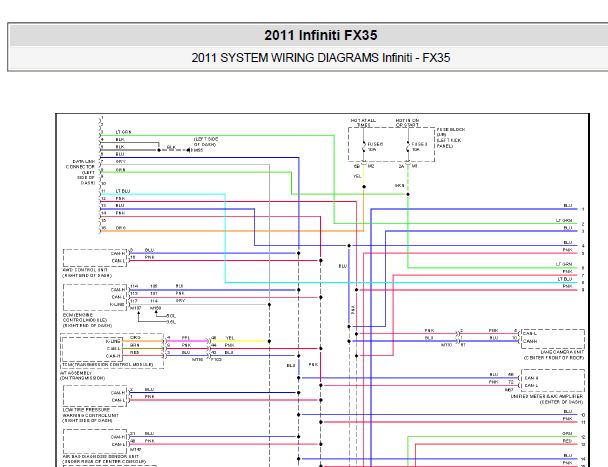
Task: Click the "ORG" wire label at pin 16
Action: 121,228
